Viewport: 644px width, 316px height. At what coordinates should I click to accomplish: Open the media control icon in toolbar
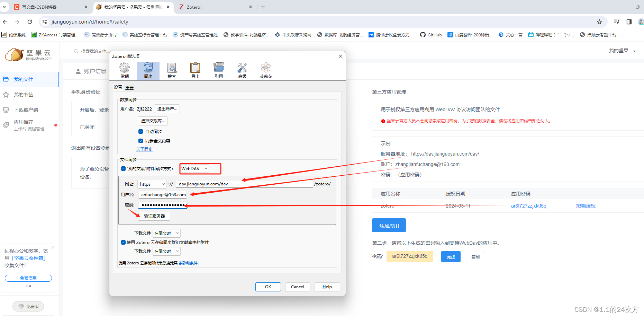click(617, 22)
